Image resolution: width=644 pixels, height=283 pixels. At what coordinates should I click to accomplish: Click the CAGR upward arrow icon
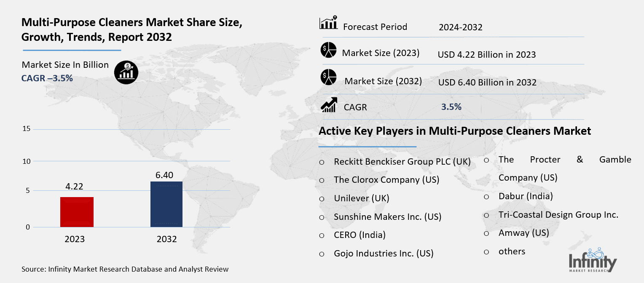[x=330, y=104]
